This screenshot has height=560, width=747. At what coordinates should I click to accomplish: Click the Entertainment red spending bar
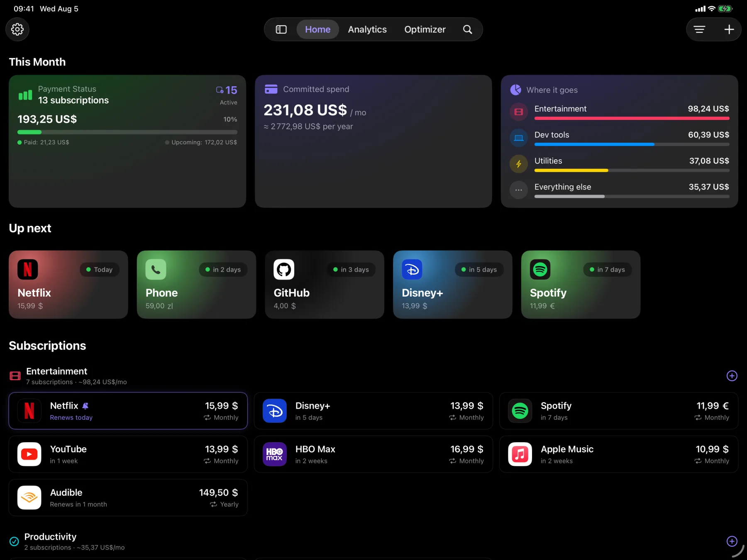pos(632,119)
